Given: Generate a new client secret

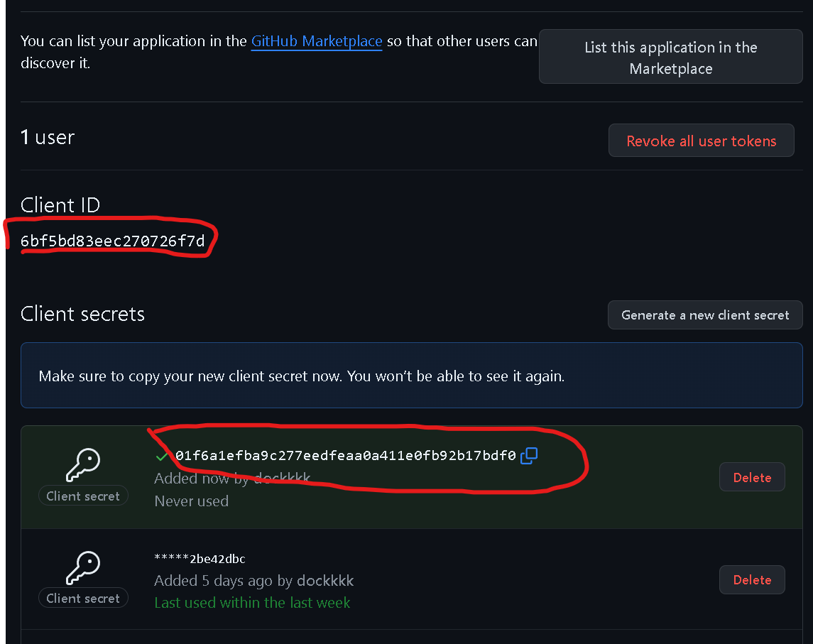Looking at the screenshot, I should click(x=704, y=315).
